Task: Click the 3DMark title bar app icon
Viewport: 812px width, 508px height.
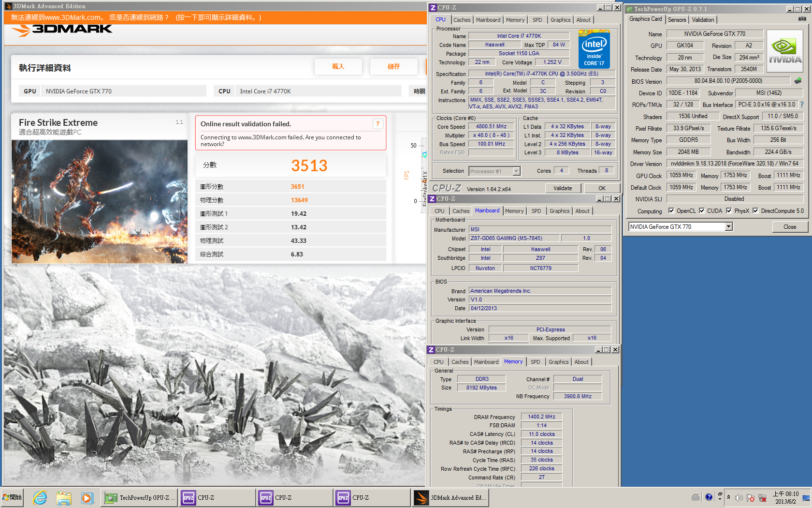Action: point(8,6)
